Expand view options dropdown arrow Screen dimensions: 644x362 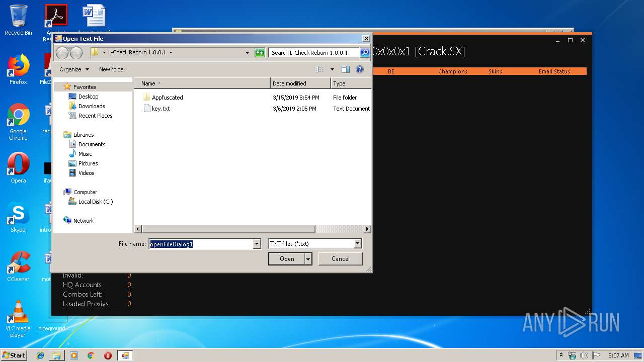(x=332, y=69)
